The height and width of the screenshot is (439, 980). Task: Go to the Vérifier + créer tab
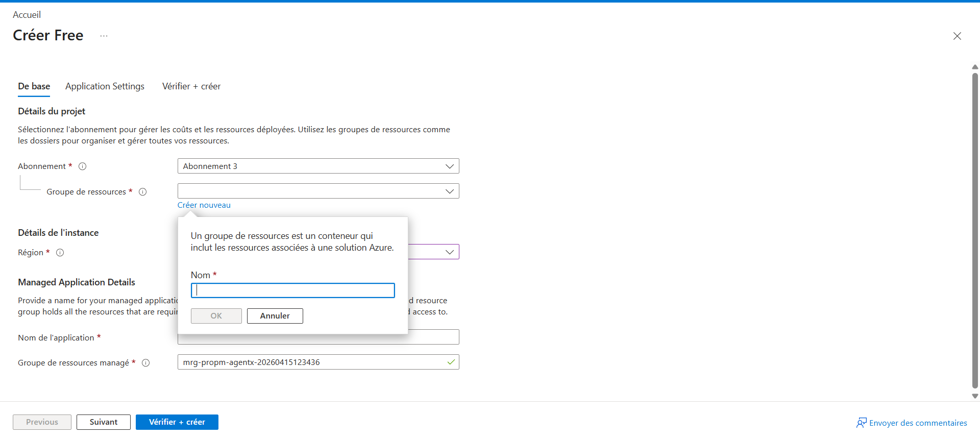pos(191,86)
